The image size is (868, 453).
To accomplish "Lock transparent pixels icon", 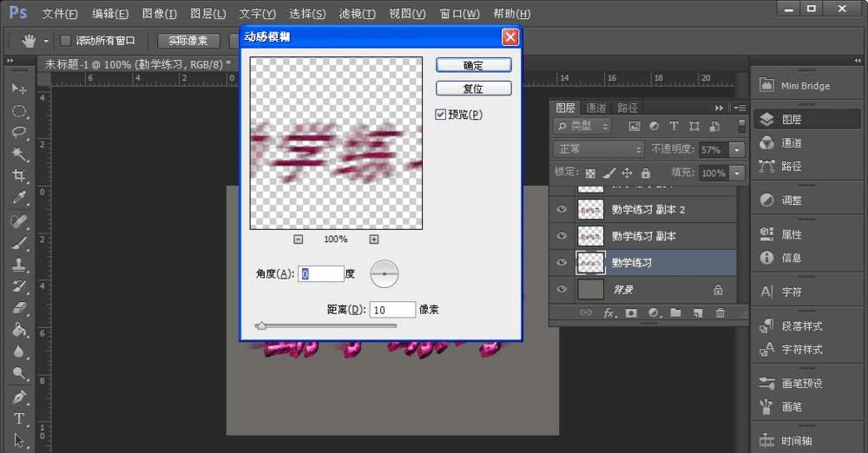I will click(590, 174).
